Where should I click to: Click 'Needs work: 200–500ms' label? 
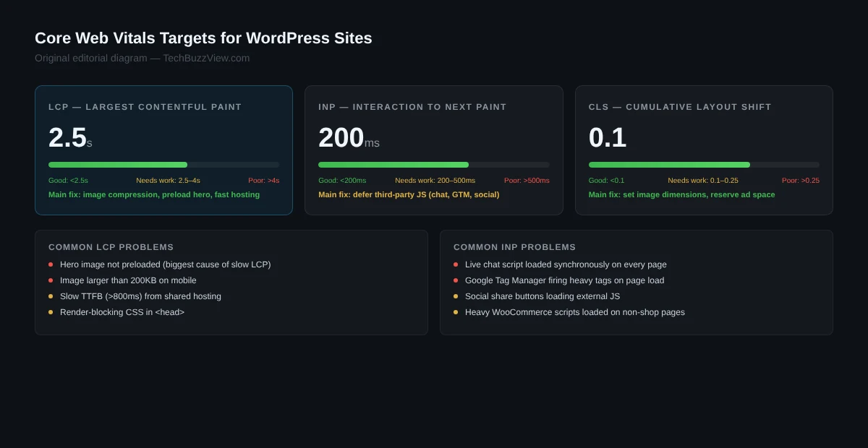pyautogui.click(x=435, y=181)
